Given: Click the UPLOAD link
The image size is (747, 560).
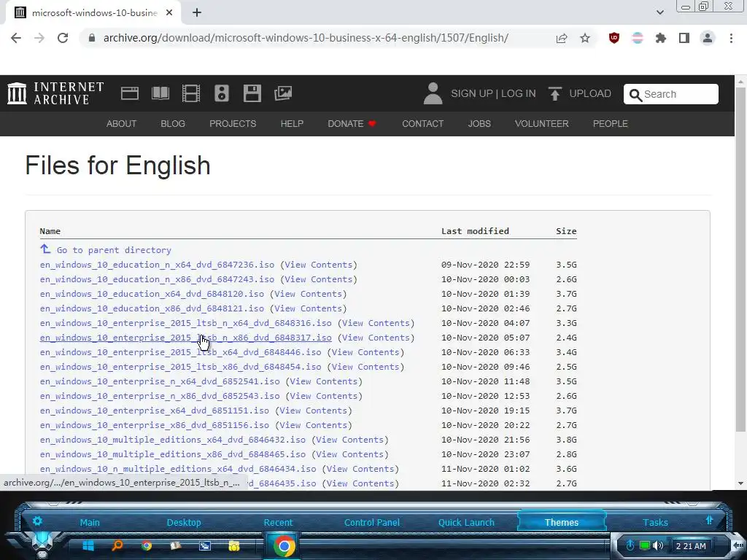Looking at the screenshot, I should tap(590, 93).
